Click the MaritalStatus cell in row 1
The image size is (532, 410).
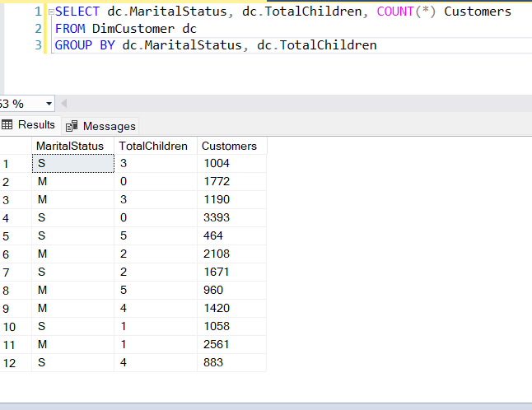tap(72, 164)
